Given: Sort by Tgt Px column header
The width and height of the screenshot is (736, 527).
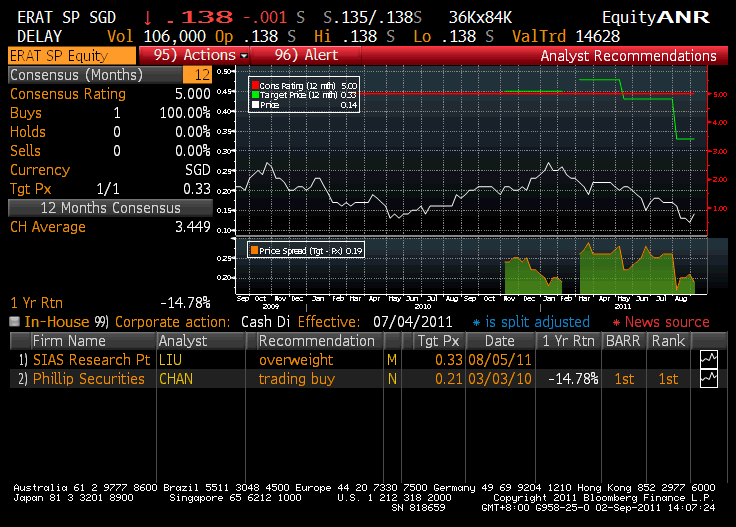Looking at the screenshot, I should tap(438, 341).
